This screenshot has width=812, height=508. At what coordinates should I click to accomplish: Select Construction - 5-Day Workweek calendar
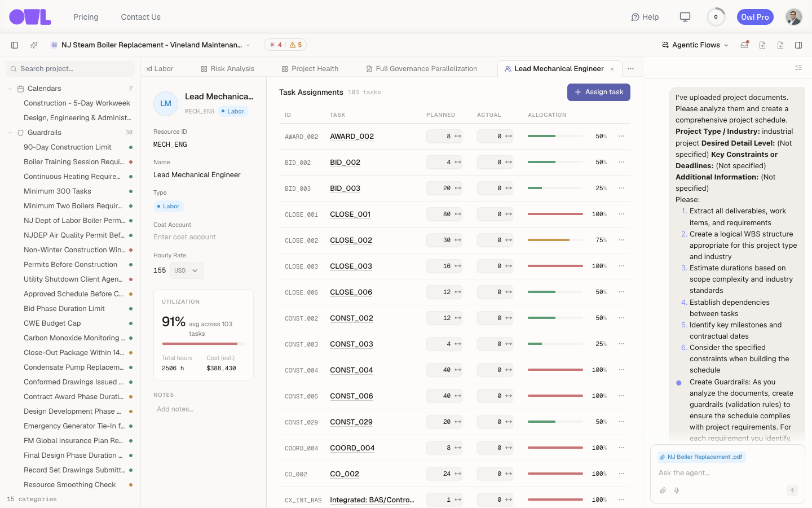tap(77, 103)
